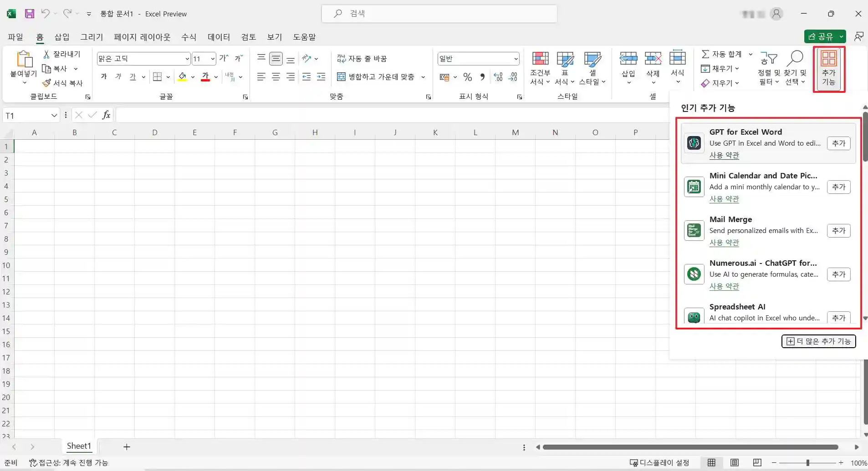Screen dimensions: 868x471
Task: Click the Borders icon
Action: [157, 77]
